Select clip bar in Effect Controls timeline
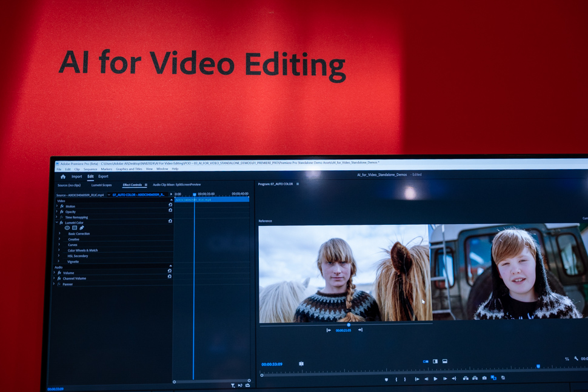Image resolution: width=588 pixels, height=392 pixels. tap(212, 200)
